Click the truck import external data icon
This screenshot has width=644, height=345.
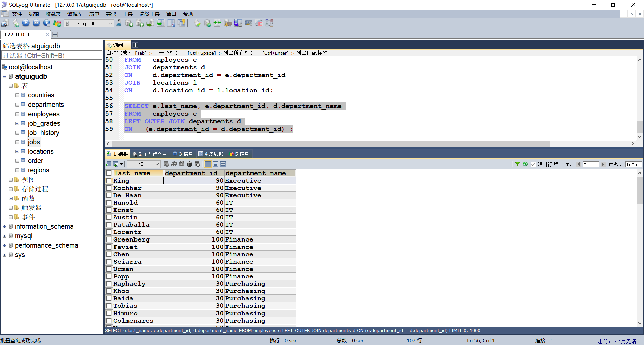tap(228, 23)
